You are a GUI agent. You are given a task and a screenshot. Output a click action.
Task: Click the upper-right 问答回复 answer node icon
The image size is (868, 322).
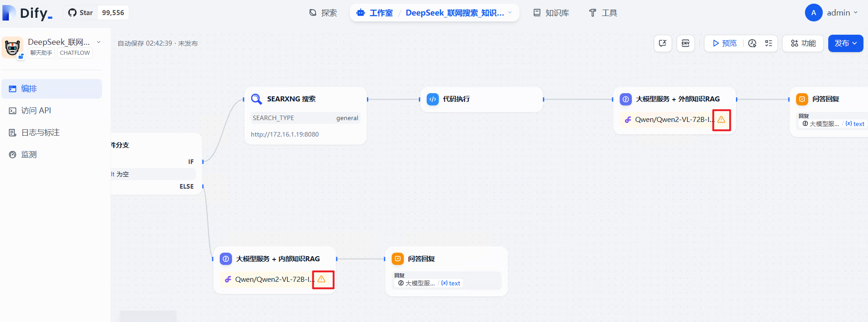[x=802, y=99]
